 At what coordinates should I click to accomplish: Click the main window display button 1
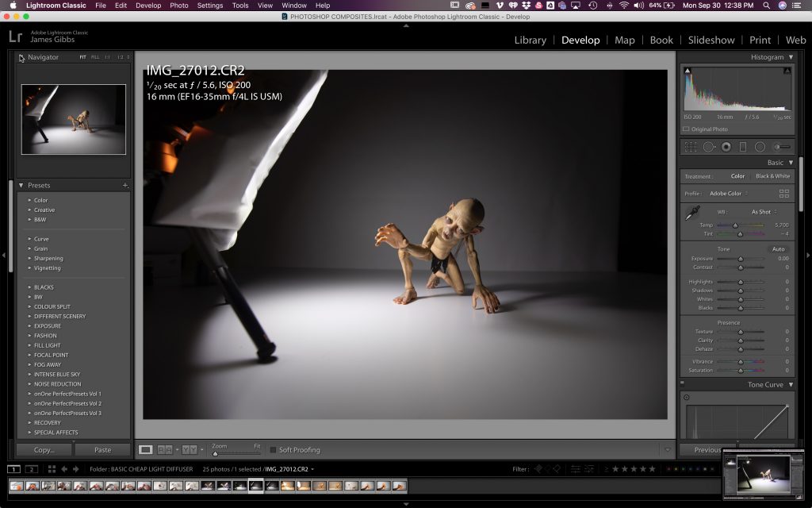coord(13,469)
